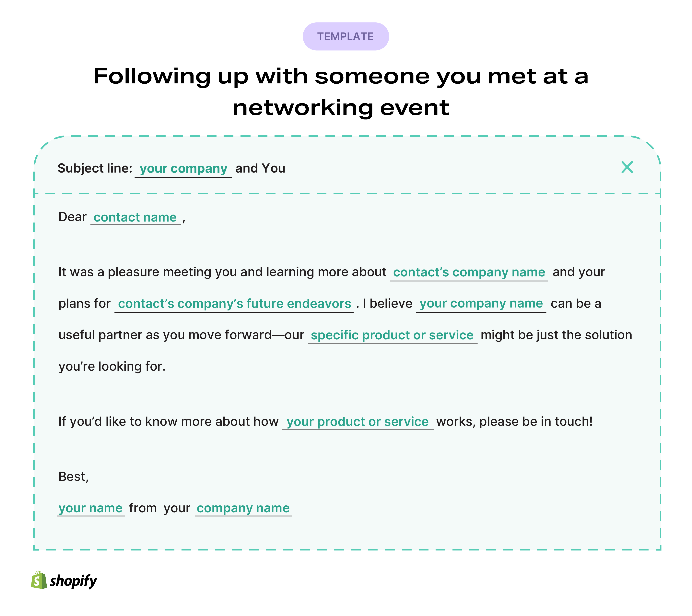Click 'works, please be in touch!' text

[514, 422]
